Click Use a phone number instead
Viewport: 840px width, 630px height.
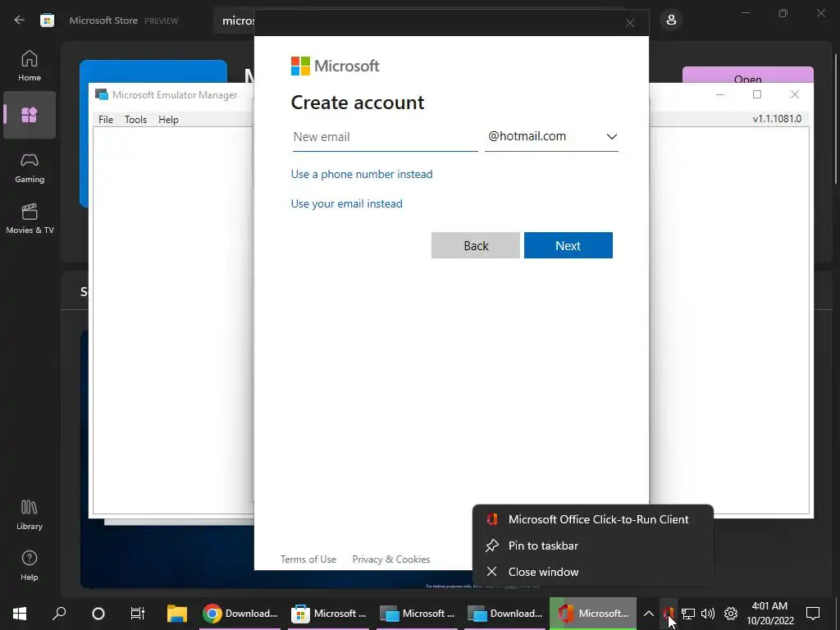click(x=362, y=174)
